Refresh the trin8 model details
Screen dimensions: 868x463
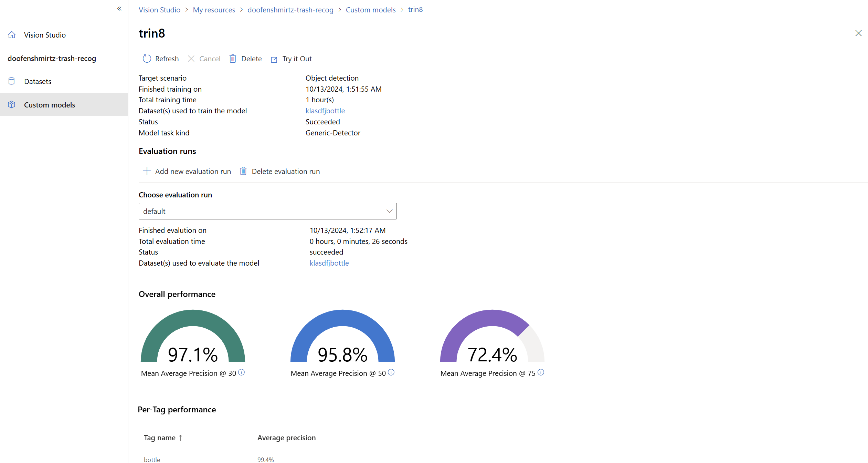[x=161, y=59]
